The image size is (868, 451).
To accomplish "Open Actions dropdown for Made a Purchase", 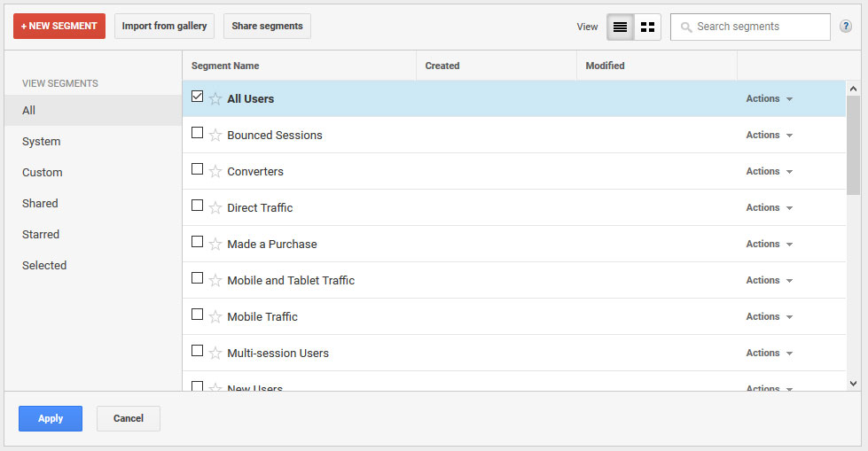I will click(770, 244).
